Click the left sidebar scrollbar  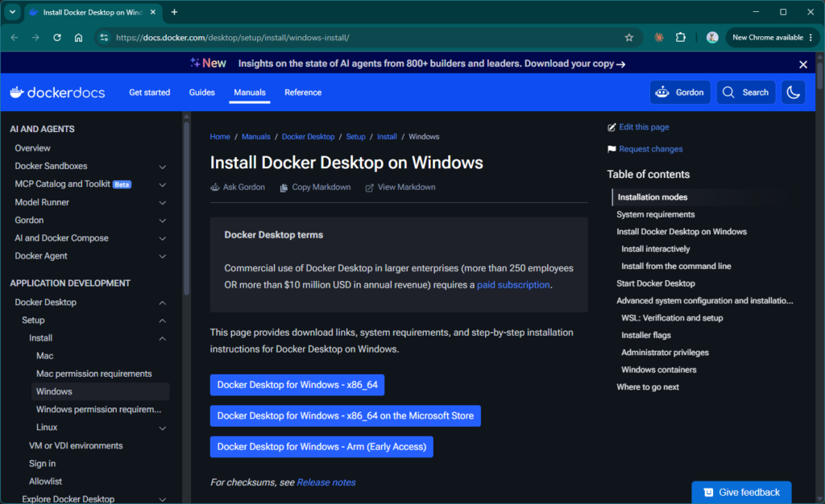tap(186, 208)
